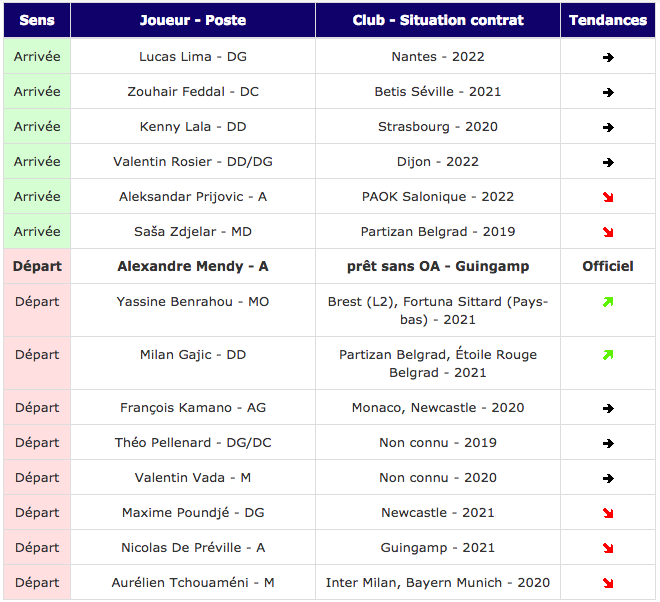This screenshot has width=660, height=602.
Task: Click the red arrow for Aurélien Tchouaméni
Action: 608,584
